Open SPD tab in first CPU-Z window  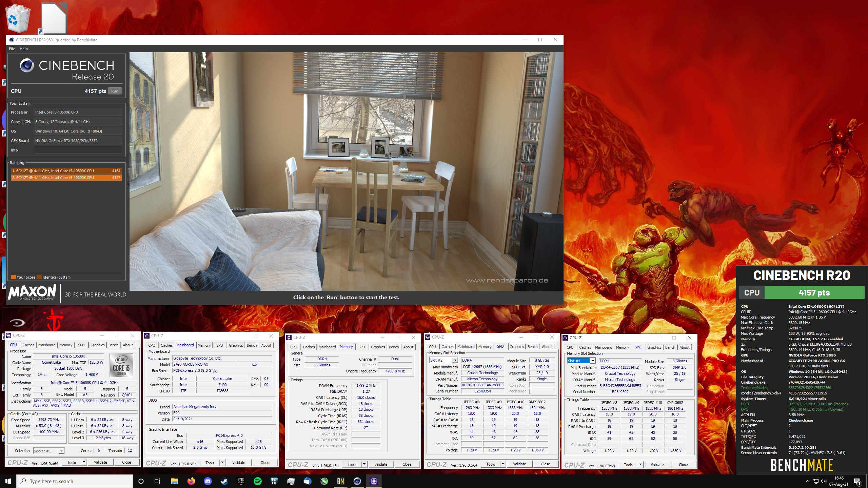(81, 345)
